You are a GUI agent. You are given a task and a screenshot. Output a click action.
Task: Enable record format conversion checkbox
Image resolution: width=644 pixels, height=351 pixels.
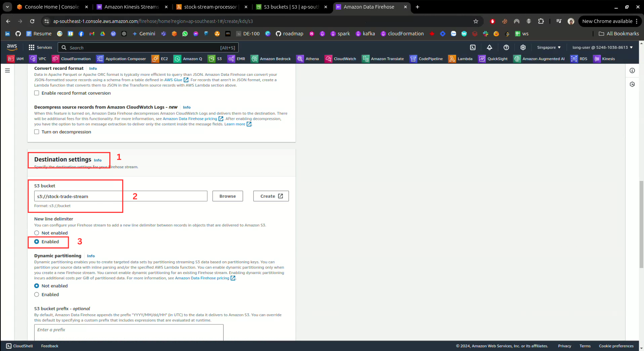click(x=37, y=93)
